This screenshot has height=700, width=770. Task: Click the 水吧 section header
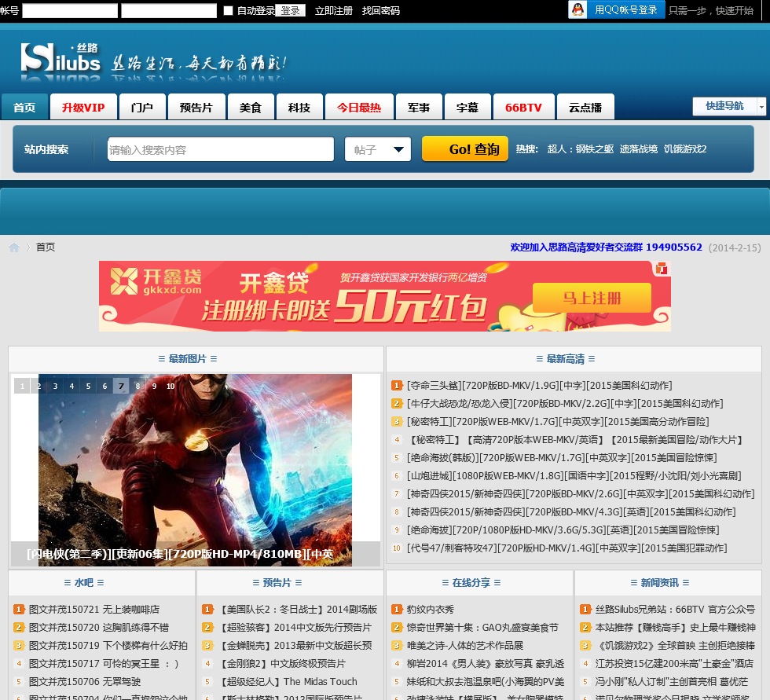84,583
